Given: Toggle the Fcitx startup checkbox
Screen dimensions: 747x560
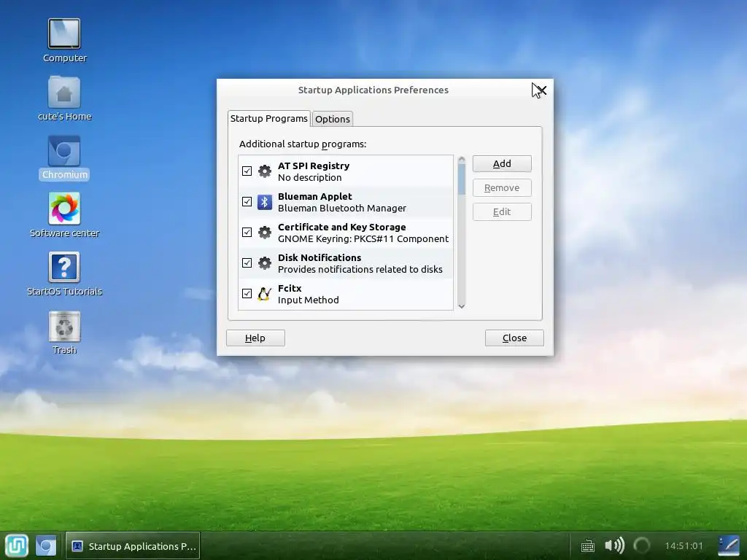Looking at the screenshot, I should click(247, 294).
